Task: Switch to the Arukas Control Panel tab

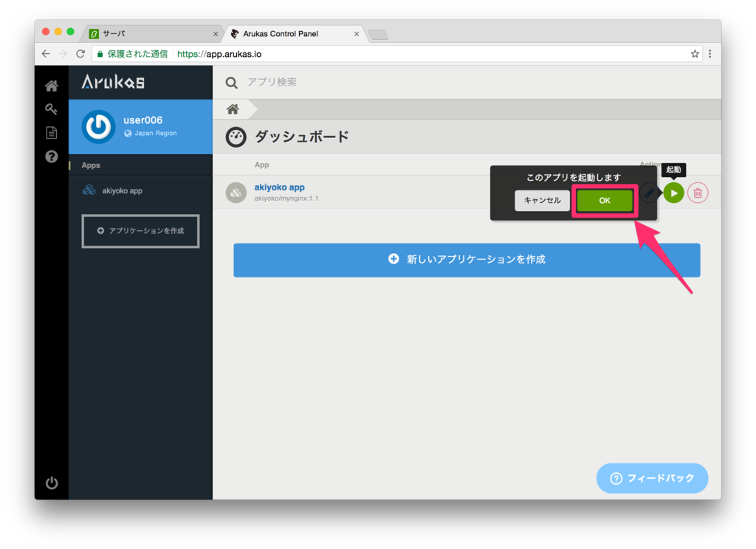Action: 295,34
